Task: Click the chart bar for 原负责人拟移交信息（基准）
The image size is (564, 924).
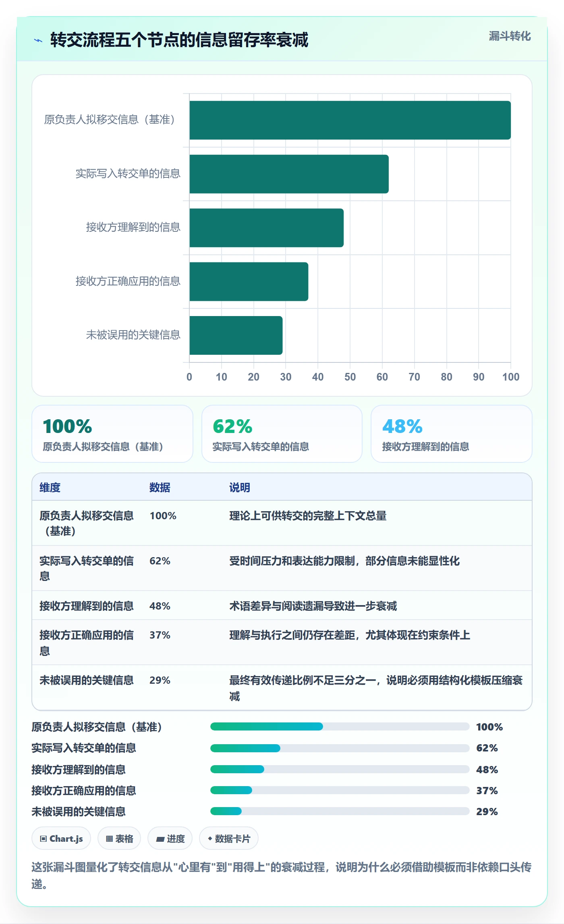Action: click(350, 120)
